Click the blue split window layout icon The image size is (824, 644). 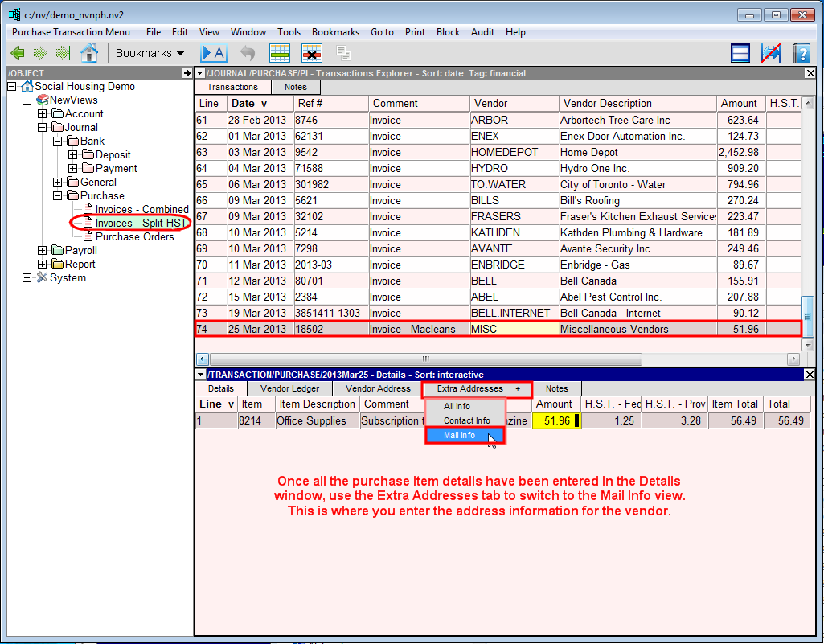(x=740, y=53)
